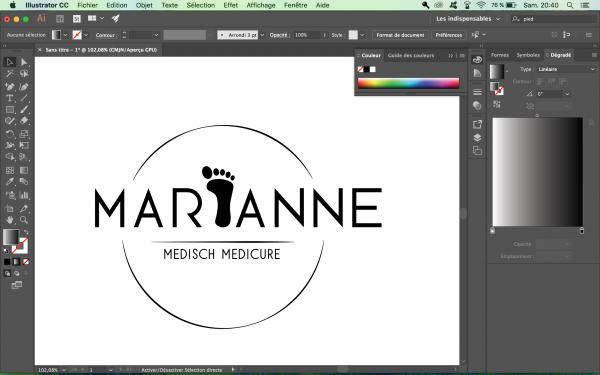Open Adobe Stock via St icon
This screenshot has height=375, width=600.
[x=77, y=19]
